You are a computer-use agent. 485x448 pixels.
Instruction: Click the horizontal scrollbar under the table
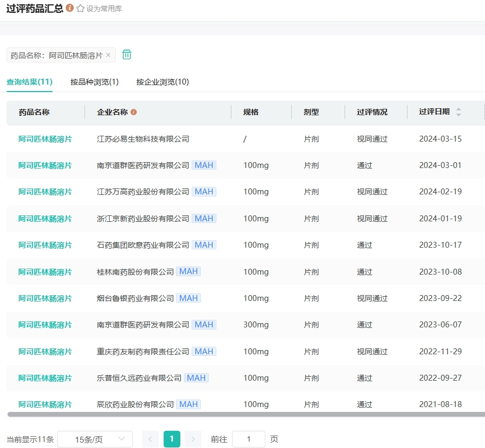coord(242,415)
